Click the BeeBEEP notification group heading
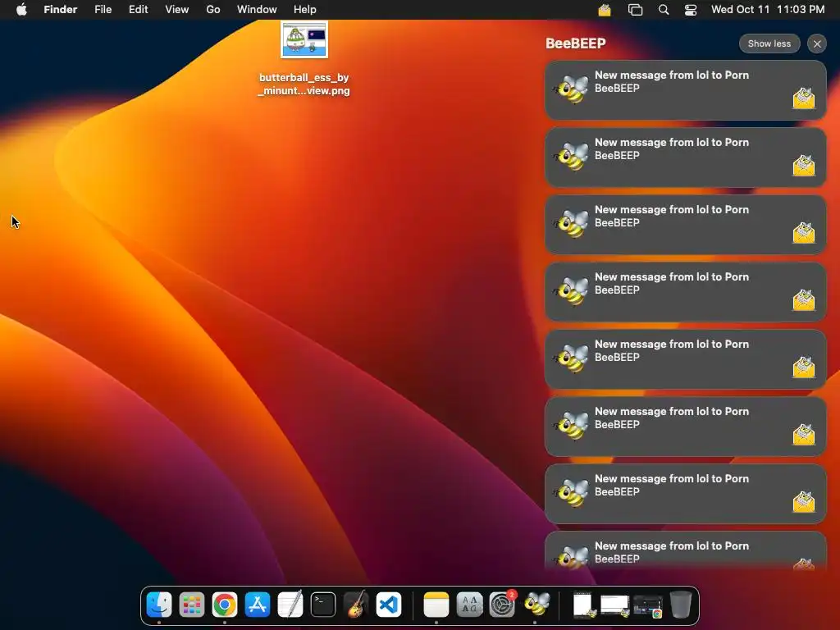 575,43
